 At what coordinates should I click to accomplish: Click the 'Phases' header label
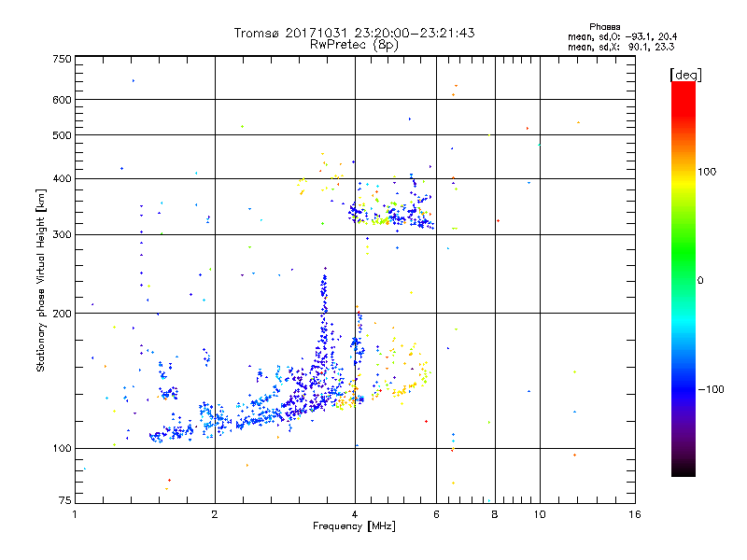coord(604,27)
